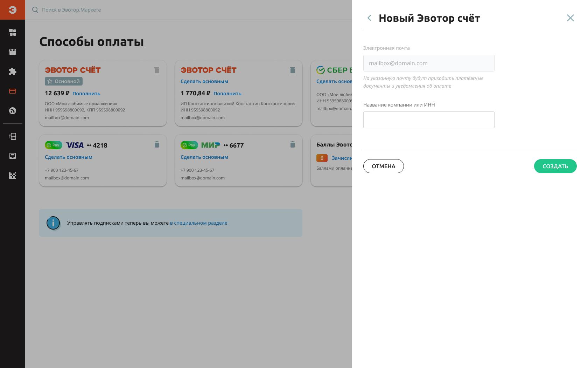Click the balance 1 770,84 ₽
This screenshot has width=588, height=368.
coord(196,93)
